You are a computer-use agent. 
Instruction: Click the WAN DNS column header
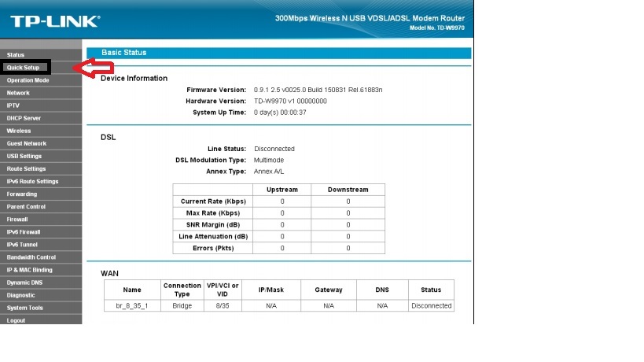pyautogui.click(x=382, y=290)
